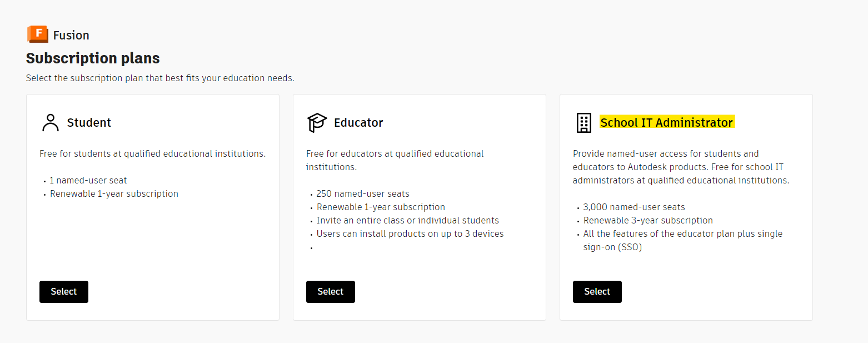
Task: Click the Student plan card
Action: [x=153, y=206]
